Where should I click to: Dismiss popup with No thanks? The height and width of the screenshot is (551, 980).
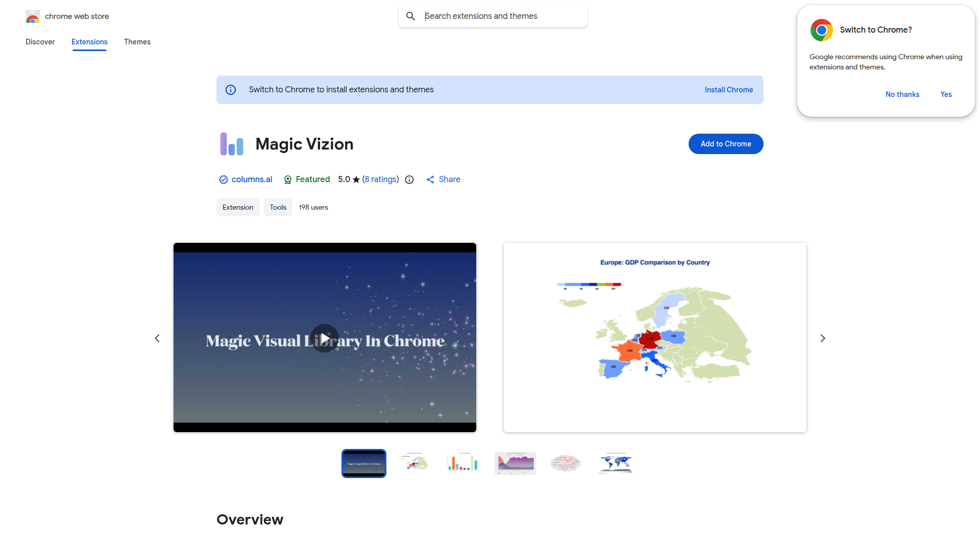902,94
